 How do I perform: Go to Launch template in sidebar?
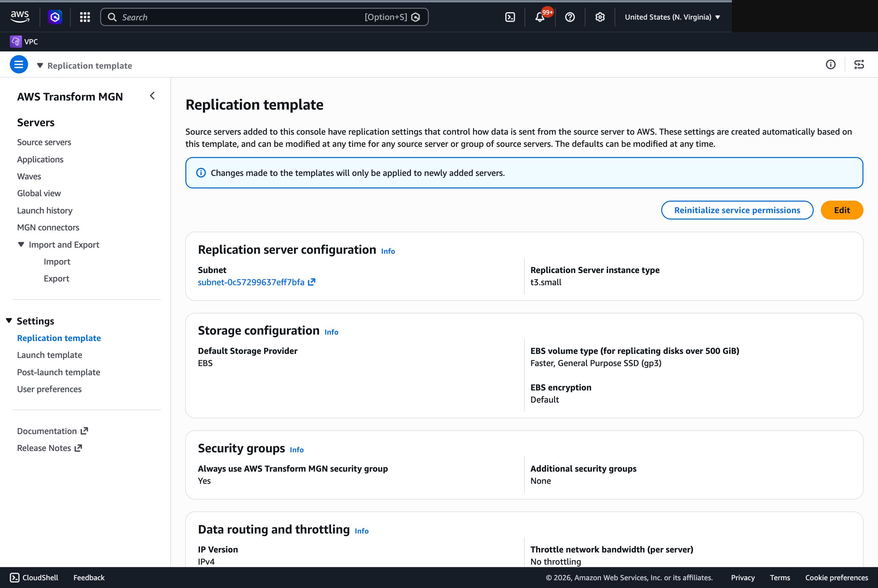(x=49, y=355)
